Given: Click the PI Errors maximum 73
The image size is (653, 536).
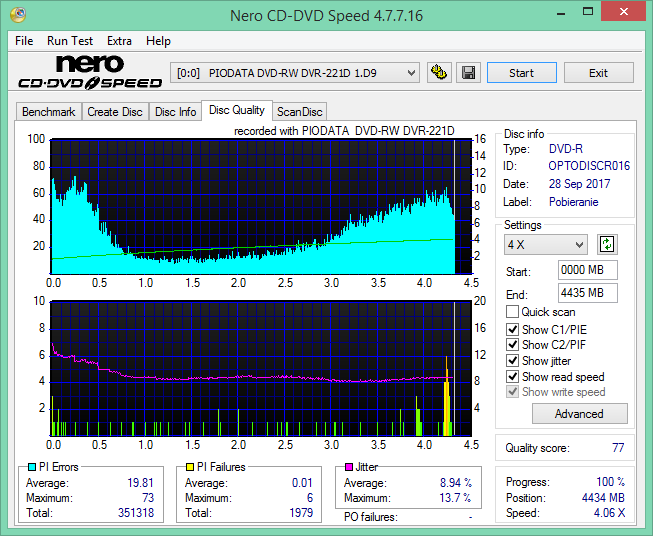Looking at the screenshot, I should (148, 498).
